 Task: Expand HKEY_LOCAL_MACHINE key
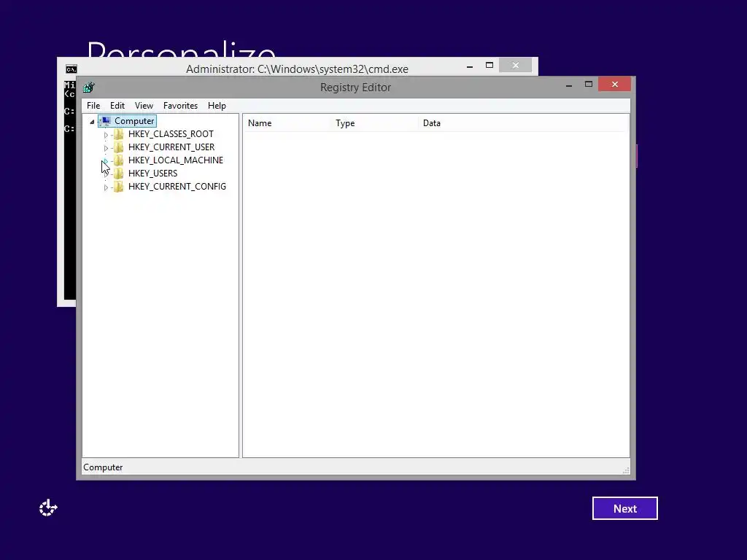pos(106,161)
